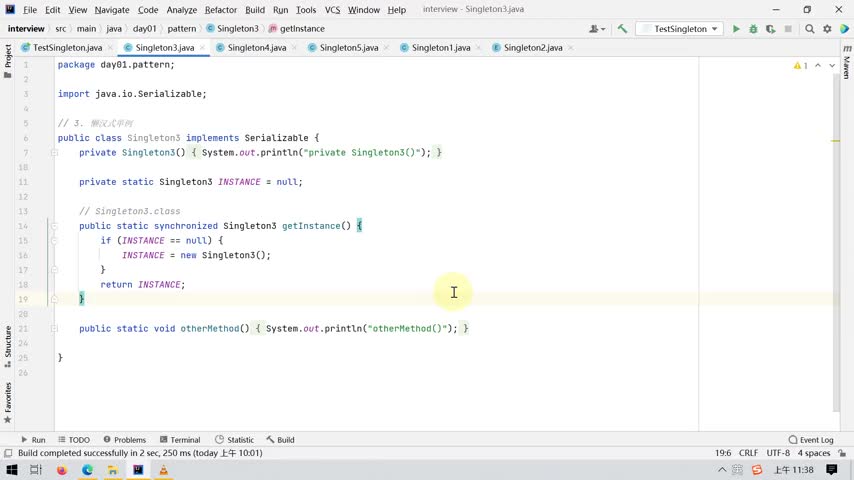
Task: Open Search Everywhere magnifier icon
Action: pos(810,29)
